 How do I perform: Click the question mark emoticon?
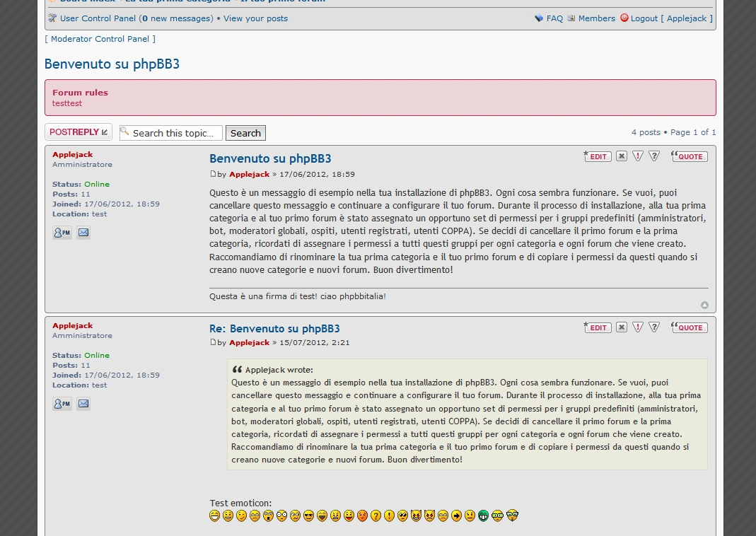376,515
